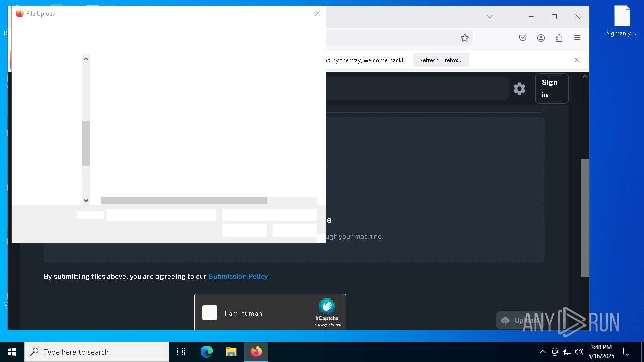The height and width of the screenshot is (362, 644).
Task: Open the hCaptcha Privacy link
Action: tap(320, 324)
